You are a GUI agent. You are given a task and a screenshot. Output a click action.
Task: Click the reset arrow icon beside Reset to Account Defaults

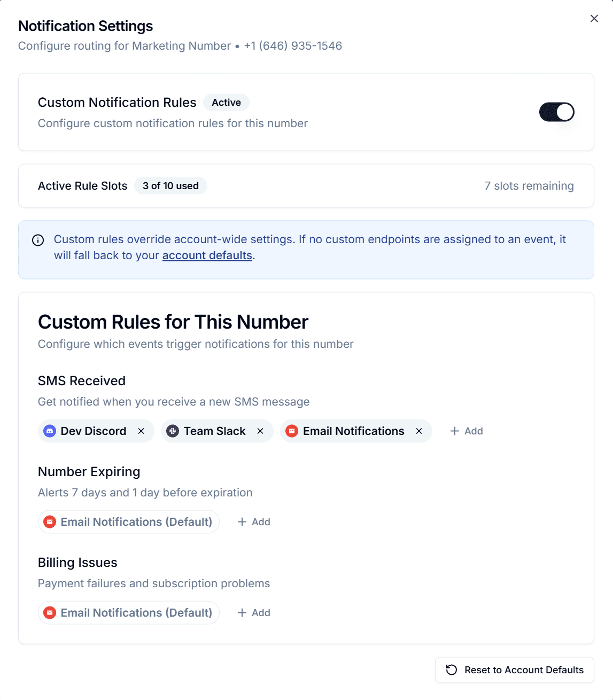pyautogui.click(x=452, y=670)
